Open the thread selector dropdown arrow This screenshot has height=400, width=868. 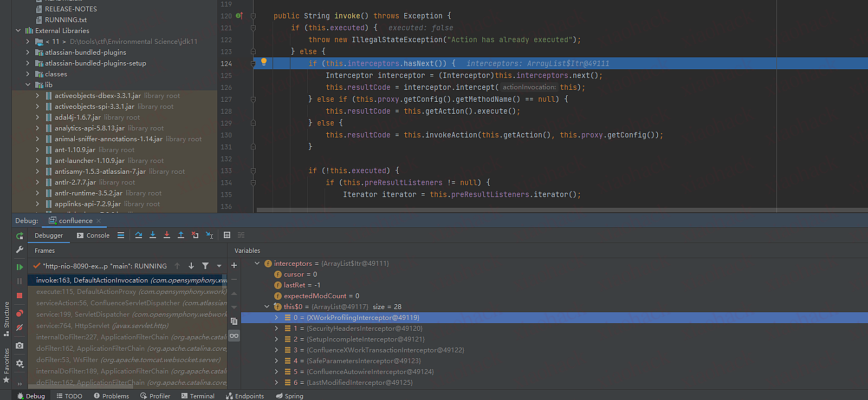pyautogui.click(x=219, y=266)
